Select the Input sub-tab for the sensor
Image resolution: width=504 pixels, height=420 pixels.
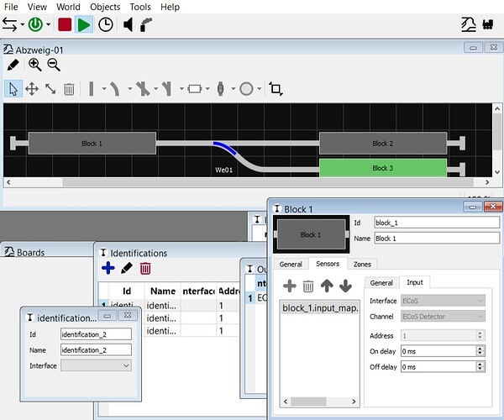tap(415, 282)
